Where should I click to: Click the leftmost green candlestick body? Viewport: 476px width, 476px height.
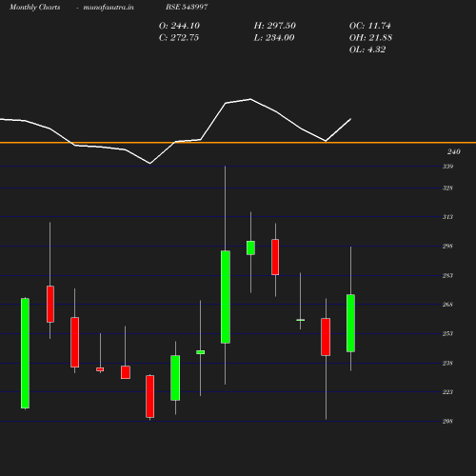coord(25,353)
